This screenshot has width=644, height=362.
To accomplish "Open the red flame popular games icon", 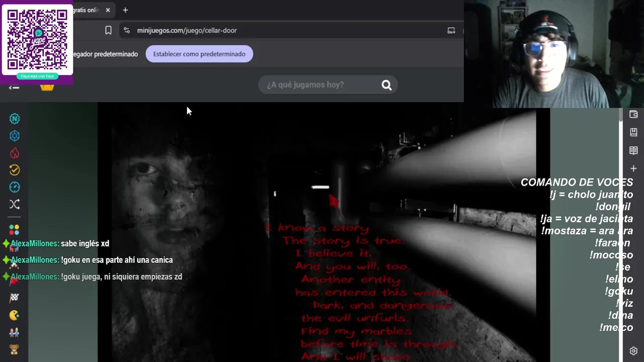I will (x=15, y=153).
